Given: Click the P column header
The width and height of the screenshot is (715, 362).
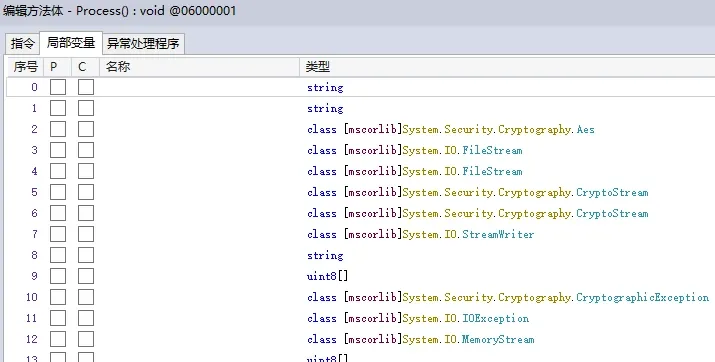Looking at the screenshot, I should click(57, 67).
